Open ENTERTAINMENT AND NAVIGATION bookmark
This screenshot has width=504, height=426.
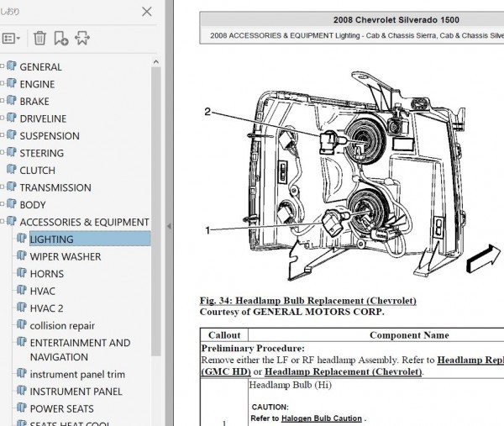click(x=80, y=350)
